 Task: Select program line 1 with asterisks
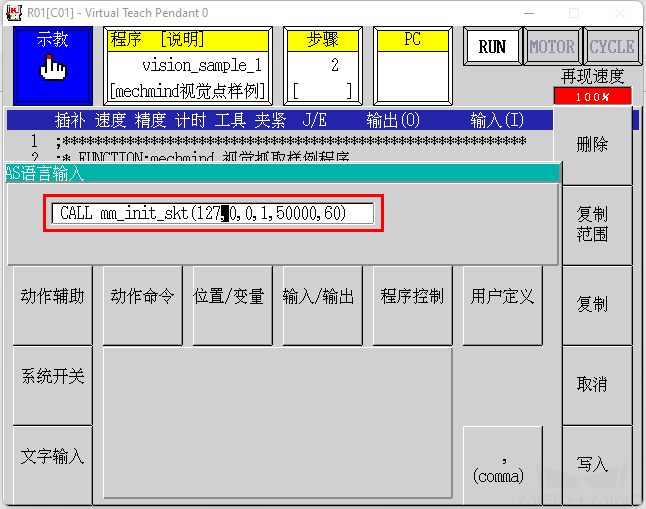click(x=279, y=141)
